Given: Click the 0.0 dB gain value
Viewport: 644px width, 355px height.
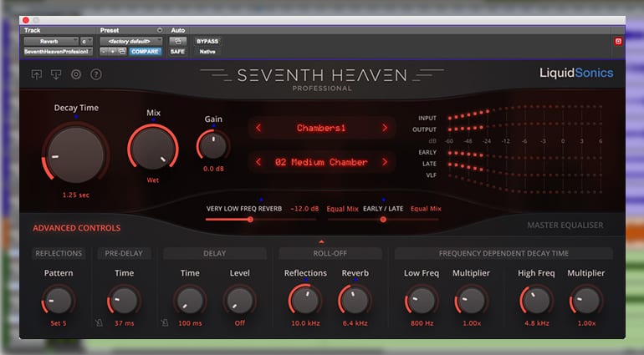Looking at the screenshot, I should pos(213,169).
